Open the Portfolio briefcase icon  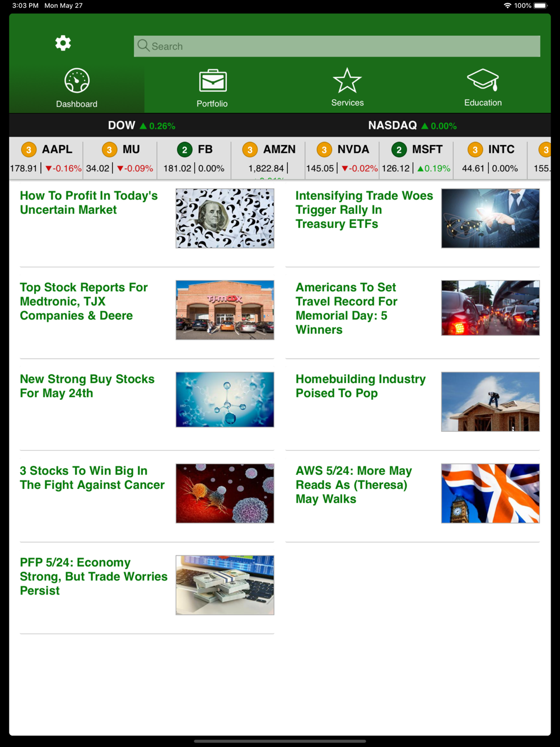(213, 81)
